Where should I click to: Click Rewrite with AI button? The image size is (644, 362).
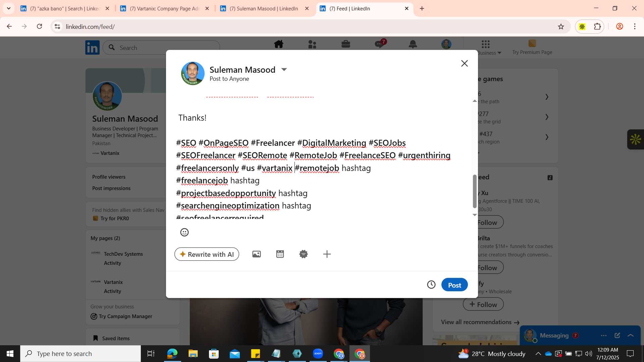pyautogui.click(x=207, y=254)
